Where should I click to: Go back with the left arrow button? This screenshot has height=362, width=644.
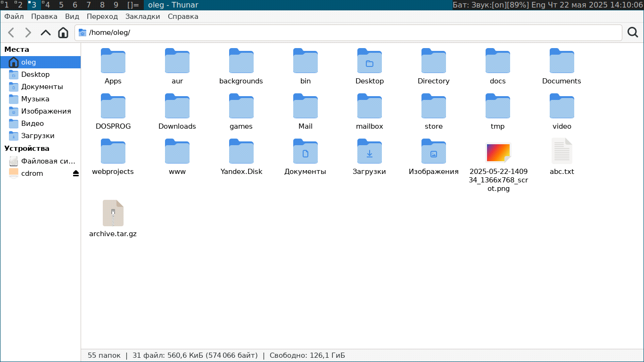(x=11, y=33)
